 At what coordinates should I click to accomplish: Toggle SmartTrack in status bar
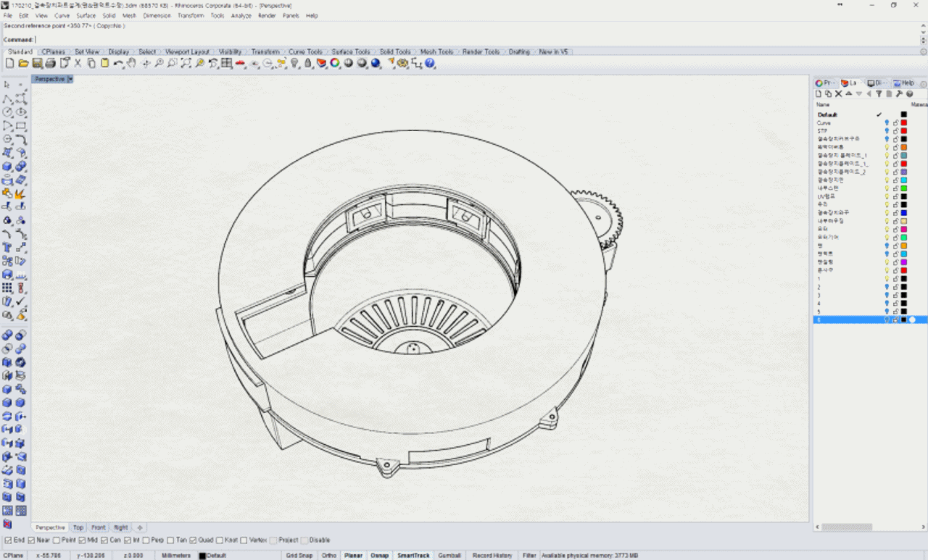coord(413,556)
